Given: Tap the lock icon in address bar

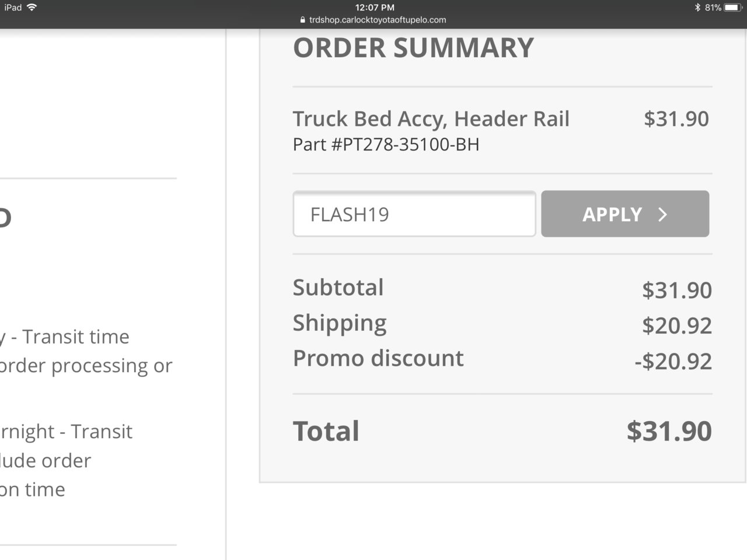Looking at the screenshot, I should pos(302,20).
